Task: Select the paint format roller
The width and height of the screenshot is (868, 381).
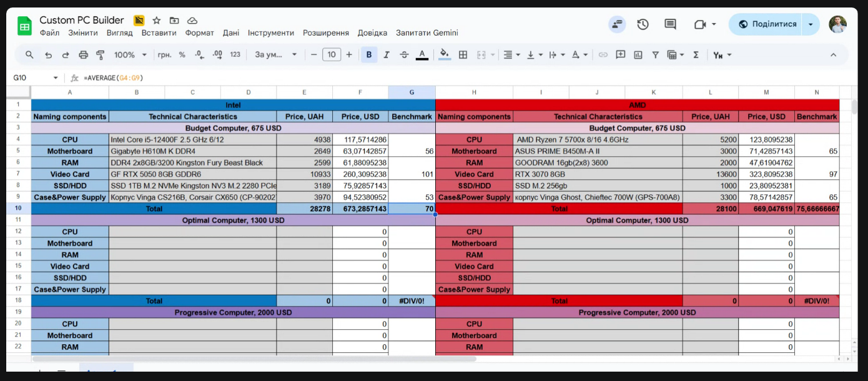Action: click(101, 55)
